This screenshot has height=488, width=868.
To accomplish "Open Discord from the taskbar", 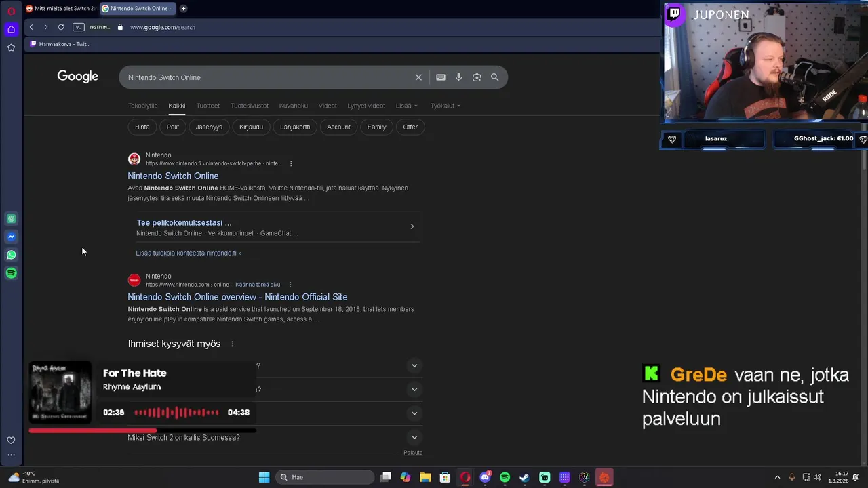I will point(485,477).
